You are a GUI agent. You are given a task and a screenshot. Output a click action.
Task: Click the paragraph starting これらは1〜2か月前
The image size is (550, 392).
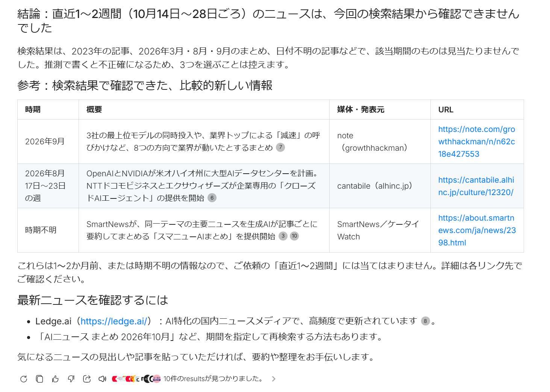[270, 272]
